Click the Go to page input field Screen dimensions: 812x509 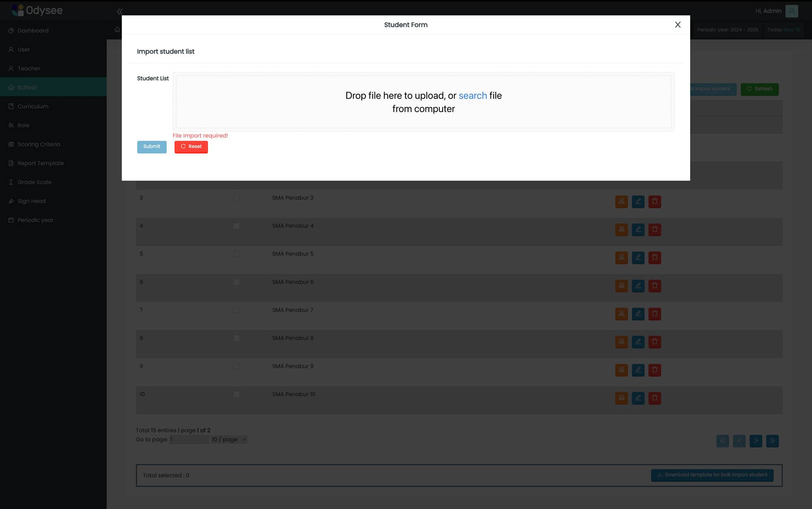pos(189,440)
